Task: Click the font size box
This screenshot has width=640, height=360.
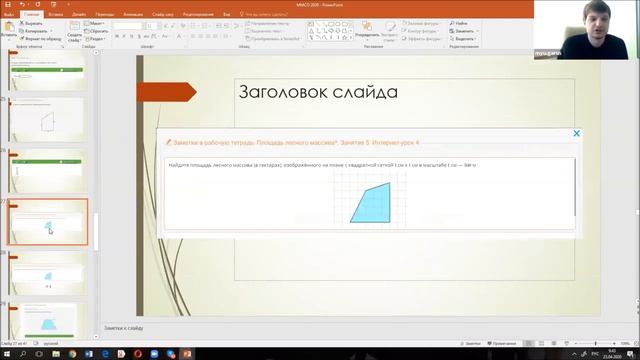Action: pos(151,26)
